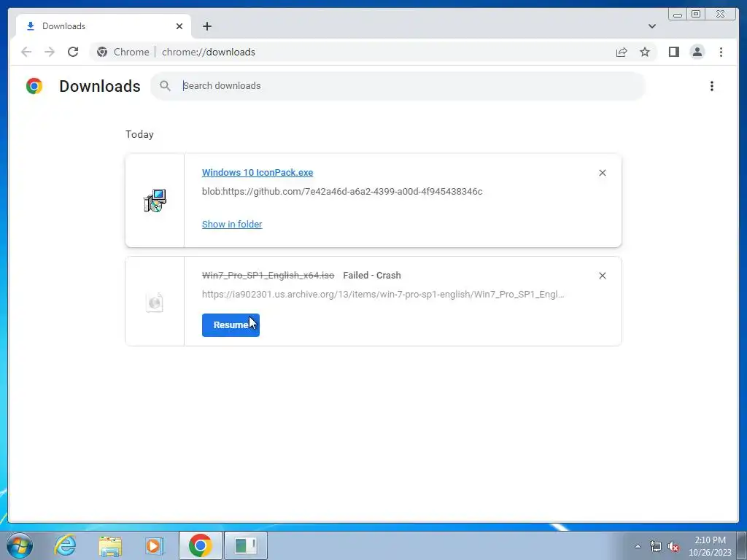Click the Win7_Pro_SP1_English_x64.iso file name
Image resolution: width=747 pixels, height=560 pixels.
tap(268, 275)
